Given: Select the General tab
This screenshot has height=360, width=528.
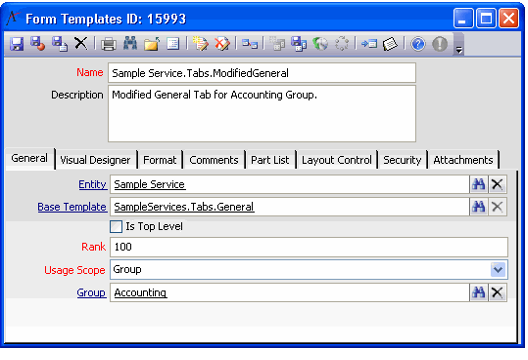Looking at the screenshot, I should point(29,158).
